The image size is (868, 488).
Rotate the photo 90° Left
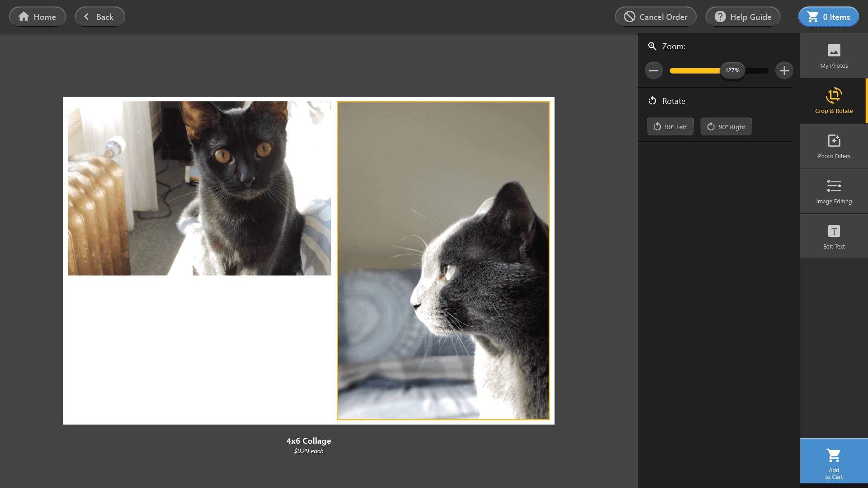670,127
